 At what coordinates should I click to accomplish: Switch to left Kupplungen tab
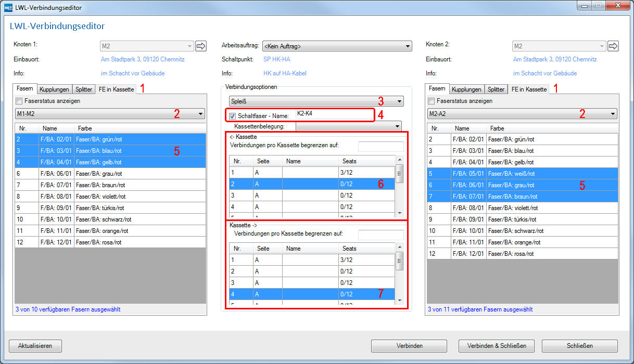(54, 89)
